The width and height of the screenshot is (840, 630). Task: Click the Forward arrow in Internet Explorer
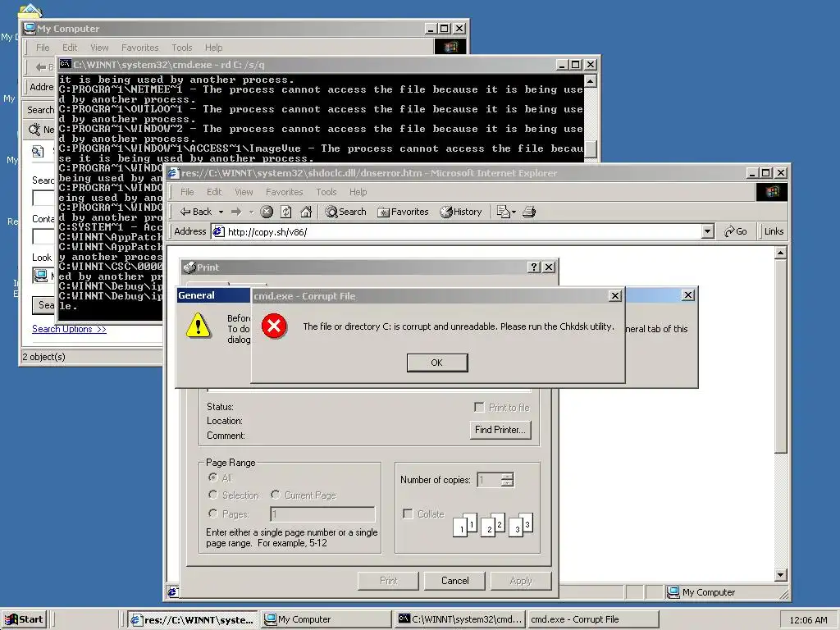(x=236, y=212)
